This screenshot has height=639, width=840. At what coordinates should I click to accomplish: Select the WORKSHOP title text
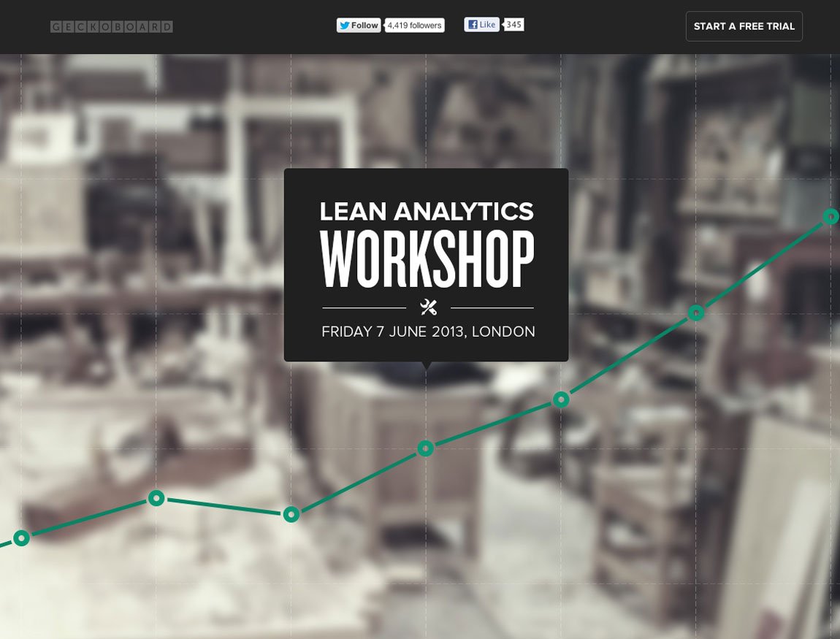tap(426, 257)
